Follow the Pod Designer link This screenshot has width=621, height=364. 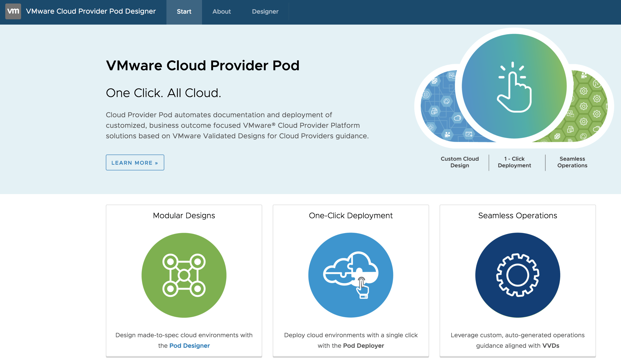[x=190, y=346]
